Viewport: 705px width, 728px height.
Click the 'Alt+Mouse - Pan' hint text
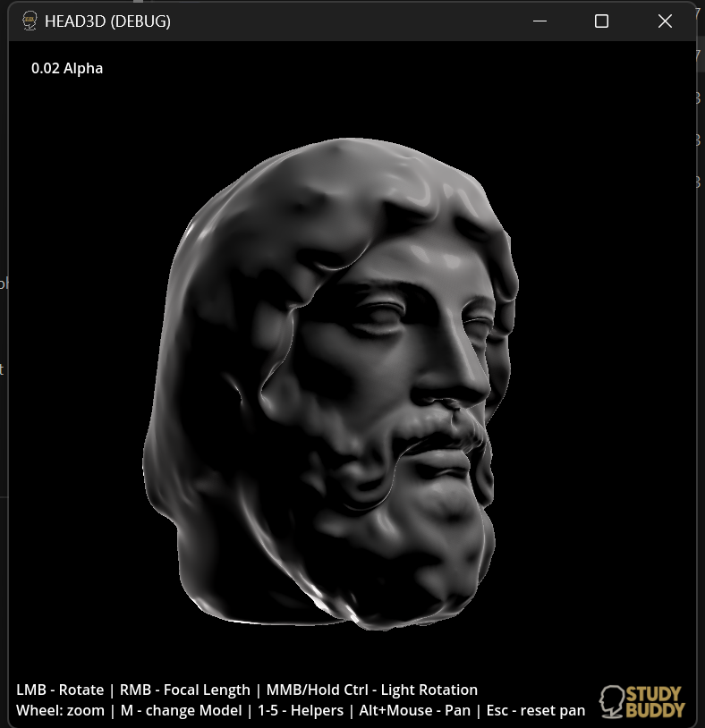[x=415, y=711]
